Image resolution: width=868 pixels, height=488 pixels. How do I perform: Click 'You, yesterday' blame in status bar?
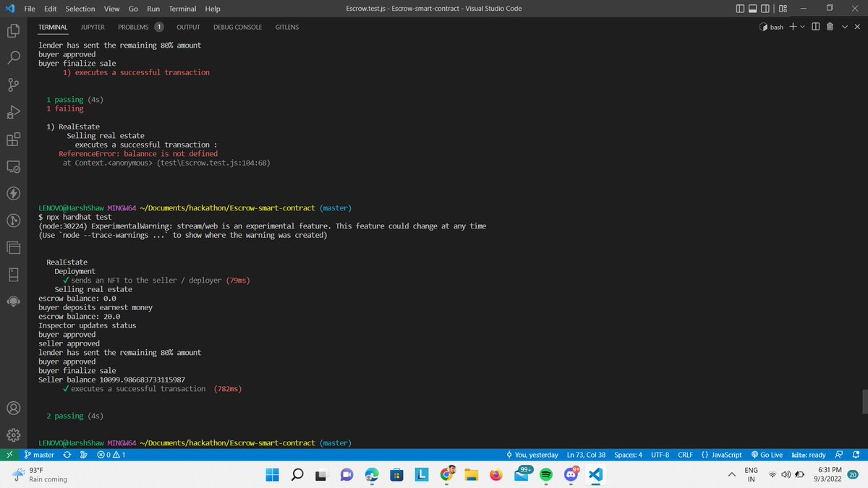(532, 455)
